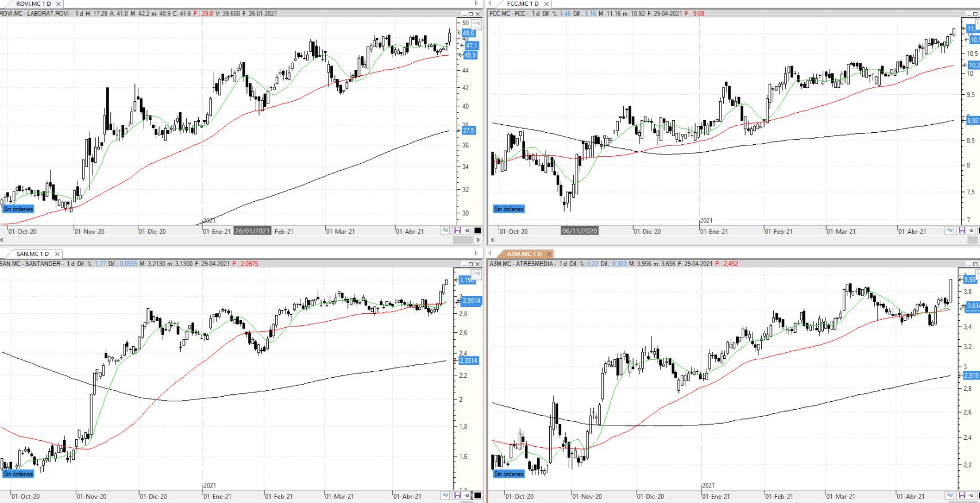This screenshot has height=503, width=980.
Task: Click the black color swatch in ROVI chart
Action: [x=477, y=231]
